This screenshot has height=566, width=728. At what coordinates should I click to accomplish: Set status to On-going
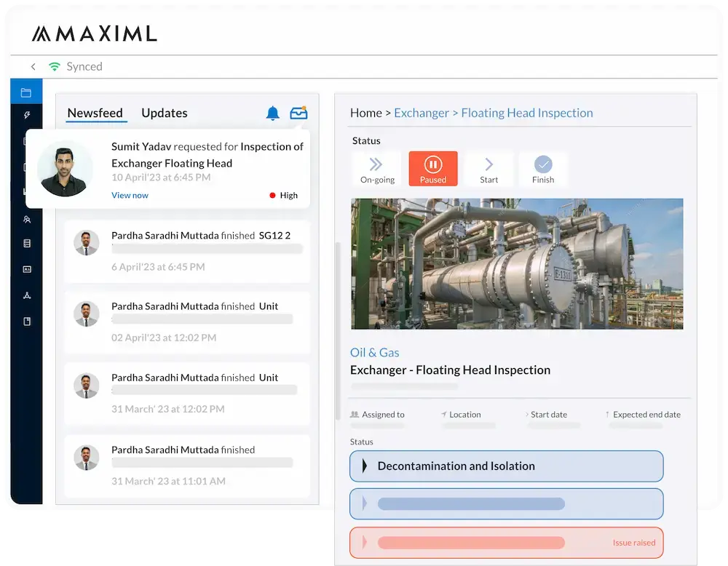[377, 169]
